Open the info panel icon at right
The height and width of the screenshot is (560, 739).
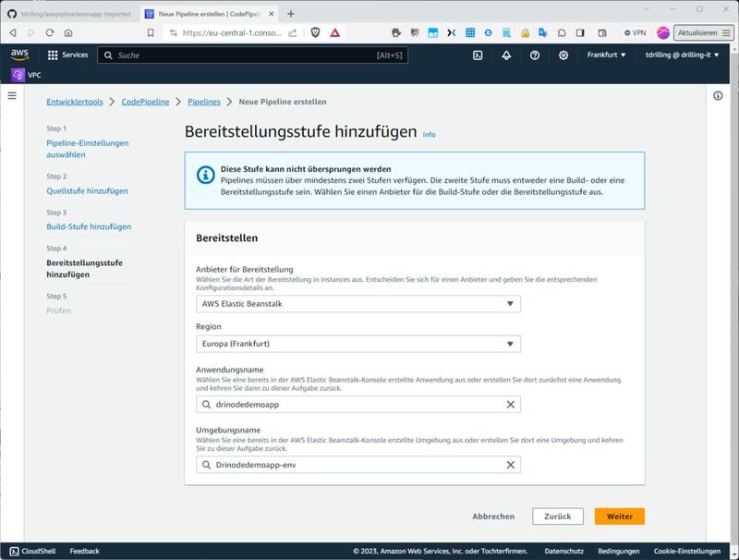[x=718, y=96]
